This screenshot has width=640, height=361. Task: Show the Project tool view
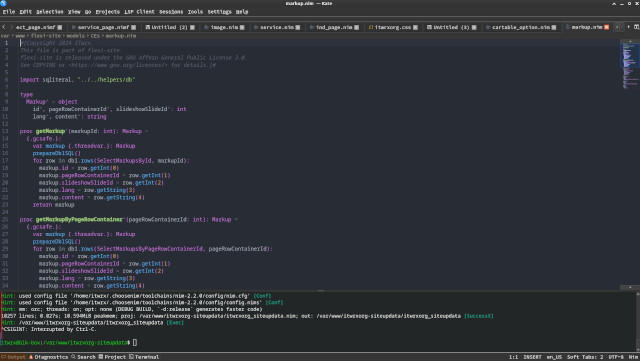(x=112, y=357)
